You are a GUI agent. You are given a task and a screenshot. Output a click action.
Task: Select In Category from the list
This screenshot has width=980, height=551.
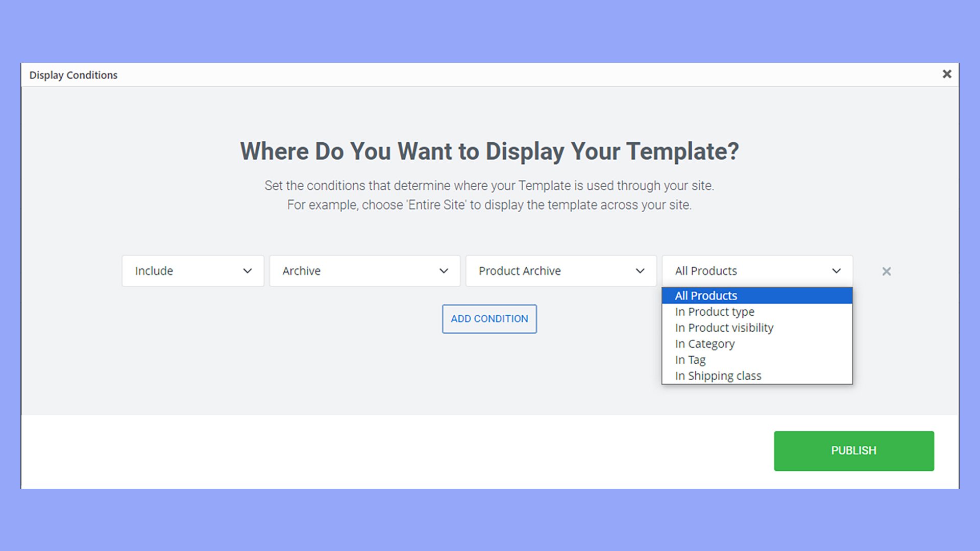704,344
